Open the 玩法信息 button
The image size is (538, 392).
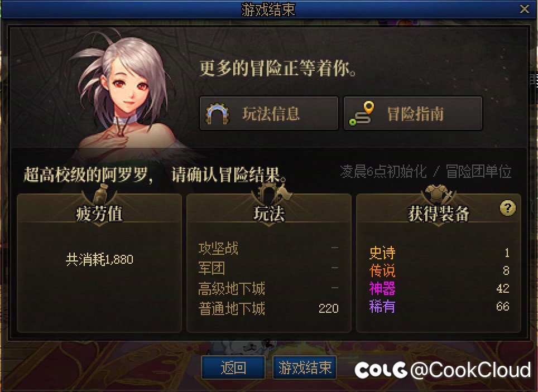269,114
